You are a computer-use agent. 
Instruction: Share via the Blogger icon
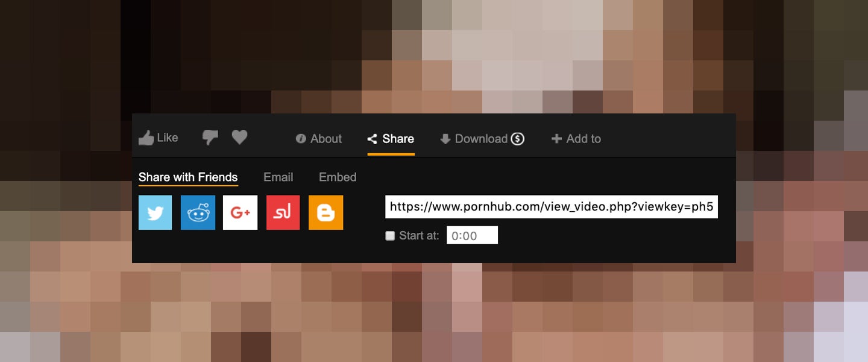click(x=326, y=212)
